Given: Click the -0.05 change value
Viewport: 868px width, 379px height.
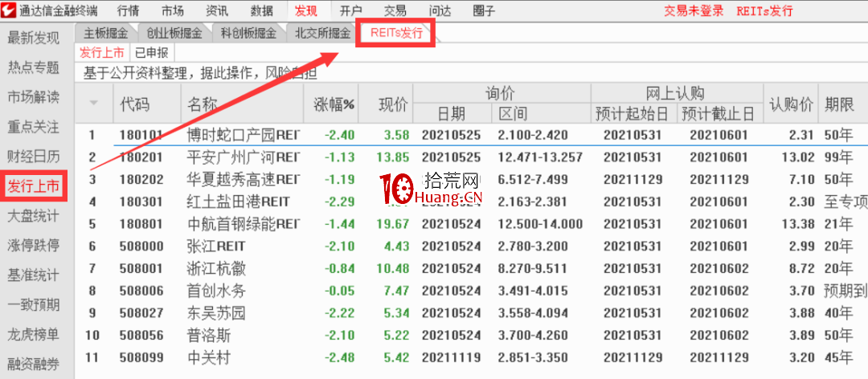Looking at the screenshot, I should click(341, 291).
